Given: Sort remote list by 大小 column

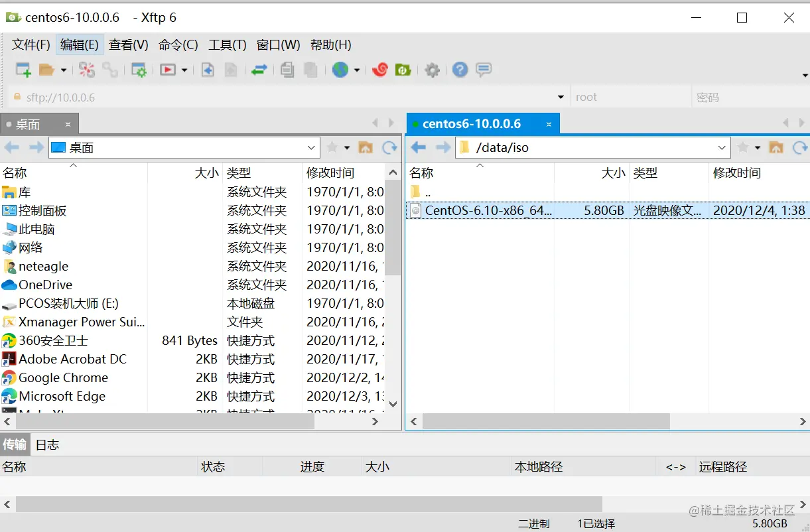Looking at the screenshot, I should (592, 173).
